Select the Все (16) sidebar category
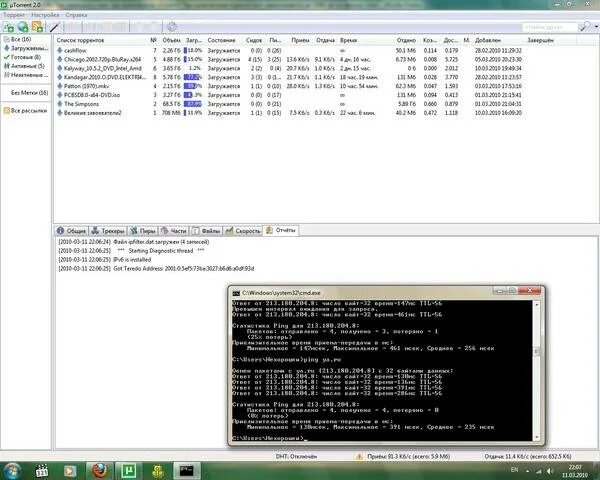This screenshot has height=480, width=600. coord(21,39)
